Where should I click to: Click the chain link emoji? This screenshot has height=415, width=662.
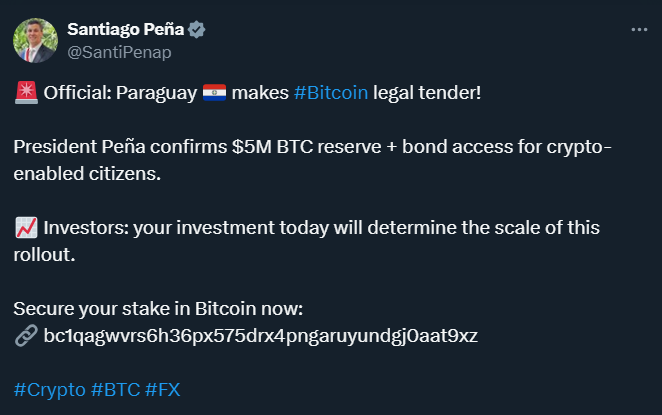point(27,335)
